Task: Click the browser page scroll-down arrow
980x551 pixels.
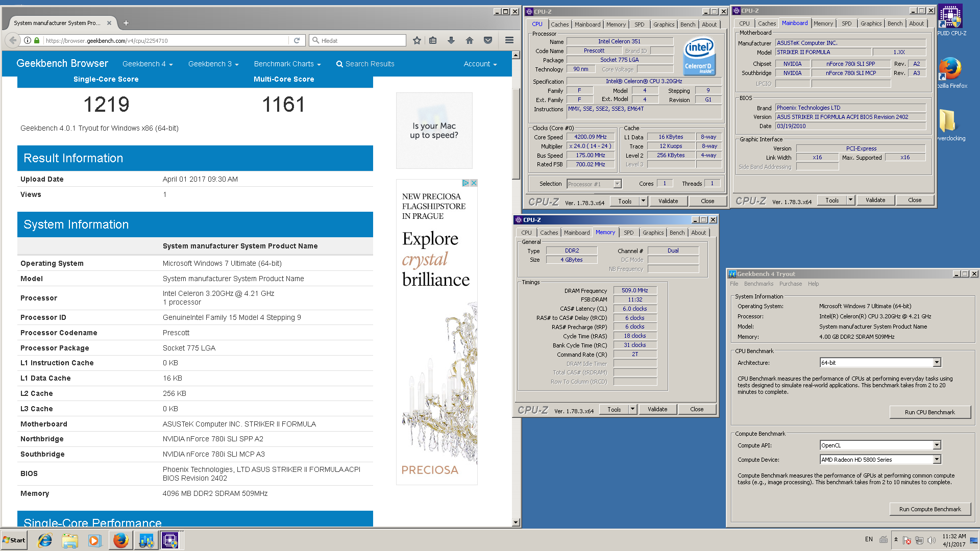Action: (x=516, y=522)
